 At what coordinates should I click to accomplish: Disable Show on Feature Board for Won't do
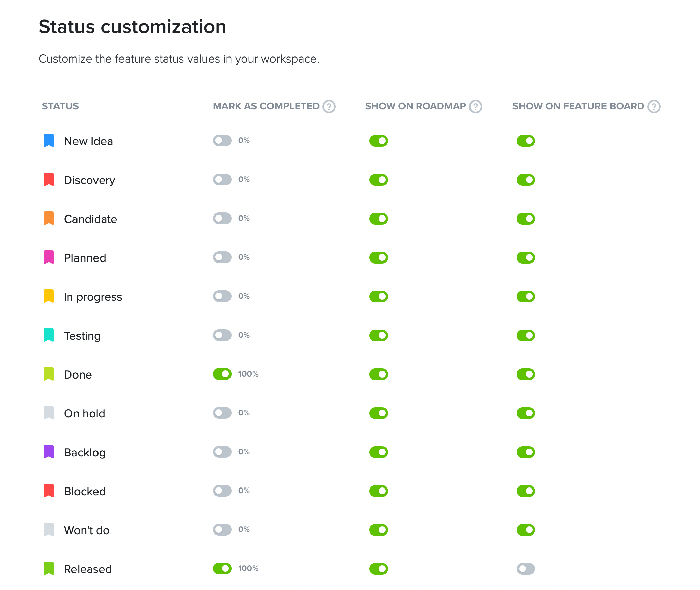pos(526,530)
